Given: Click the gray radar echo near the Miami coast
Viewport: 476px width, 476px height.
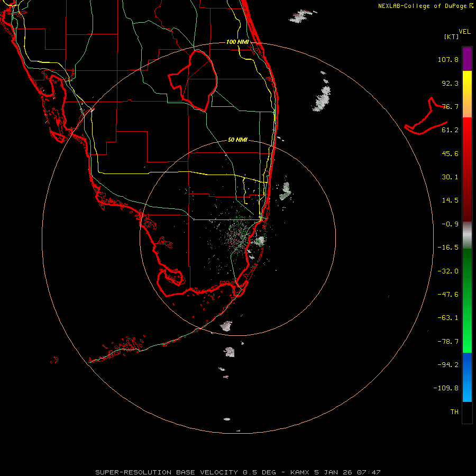Looking at the screenshot, I should [x=260, y=241].
